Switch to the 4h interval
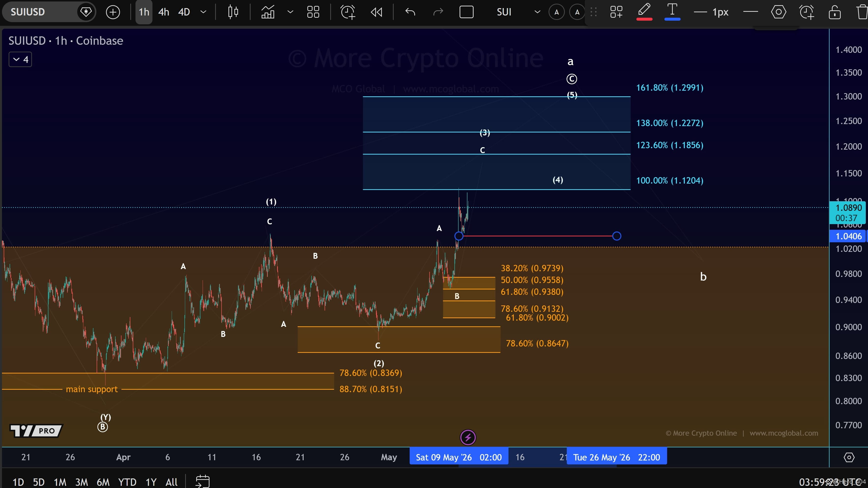The height and width of the screenshot is (488, 868). pyautogui.click(x=164, y=12)
